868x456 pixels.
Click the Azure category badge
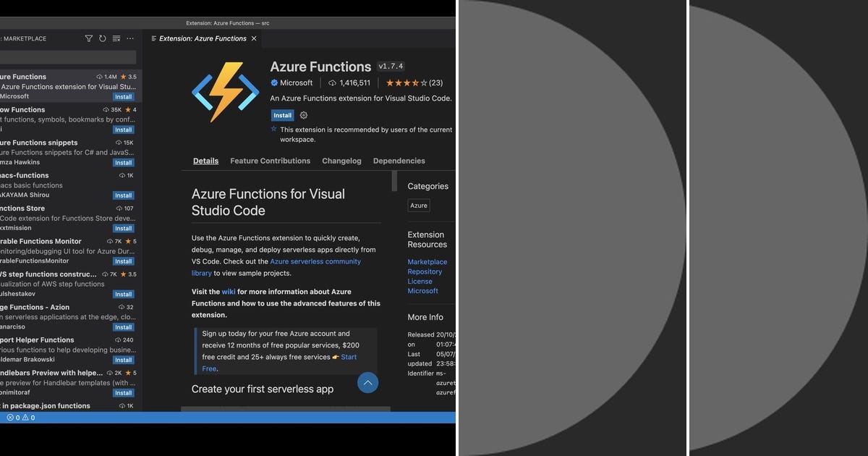[x=418, y=205]
